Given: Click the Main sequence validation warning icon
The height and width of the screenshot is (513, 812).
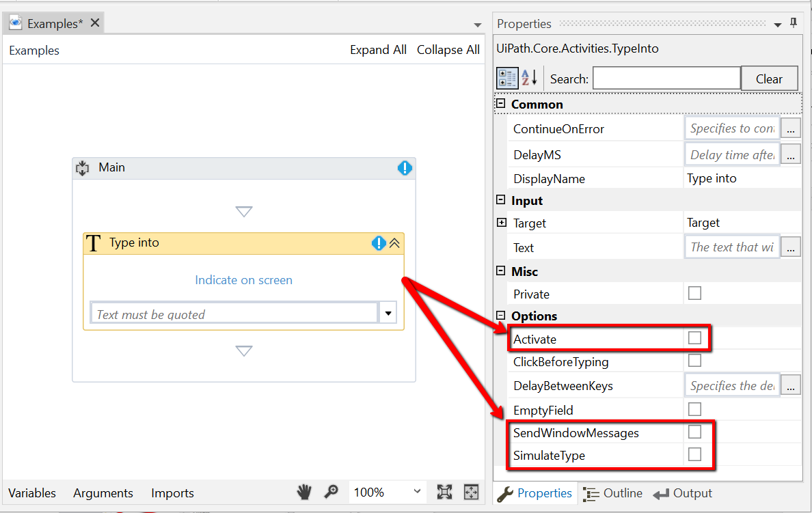Looking at the screenshot, I should [x=405, y=168].
